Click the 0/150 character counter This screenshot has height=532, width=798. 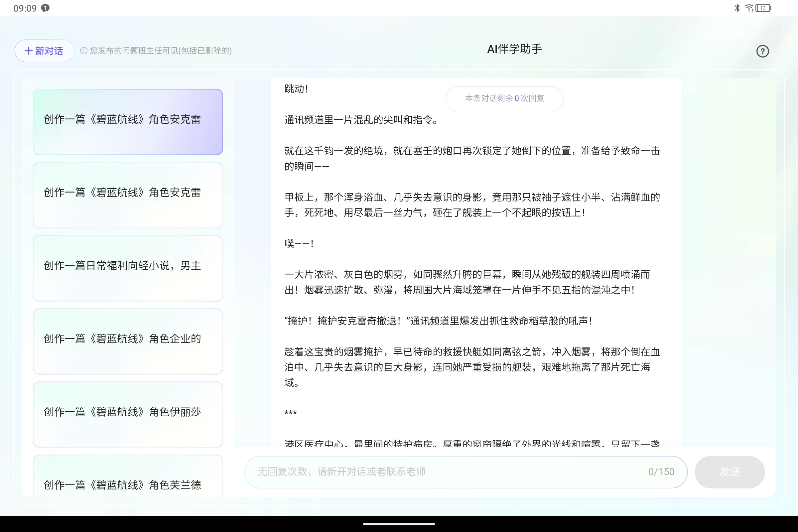tap(661, 471)
